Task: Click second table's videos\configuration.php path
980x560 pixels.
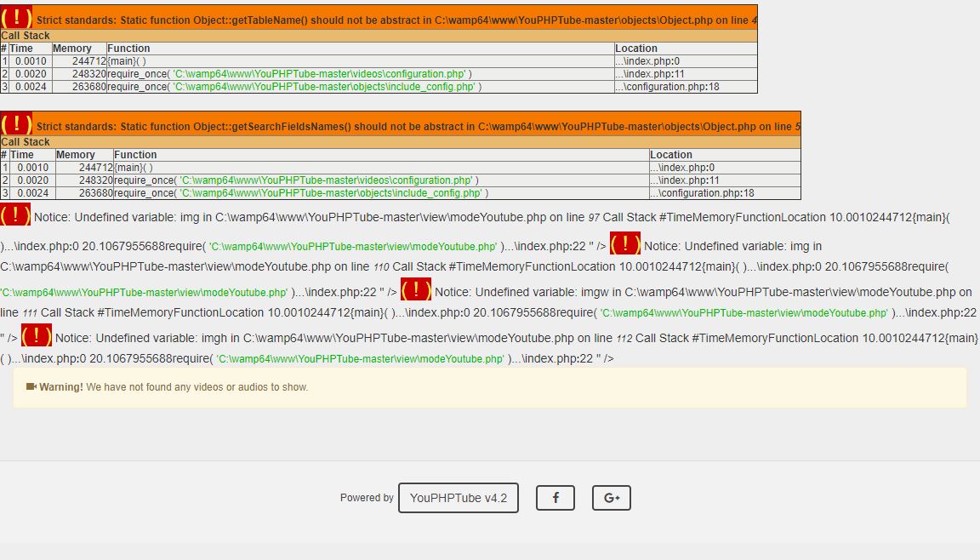Action: click(x=327, y=180)
